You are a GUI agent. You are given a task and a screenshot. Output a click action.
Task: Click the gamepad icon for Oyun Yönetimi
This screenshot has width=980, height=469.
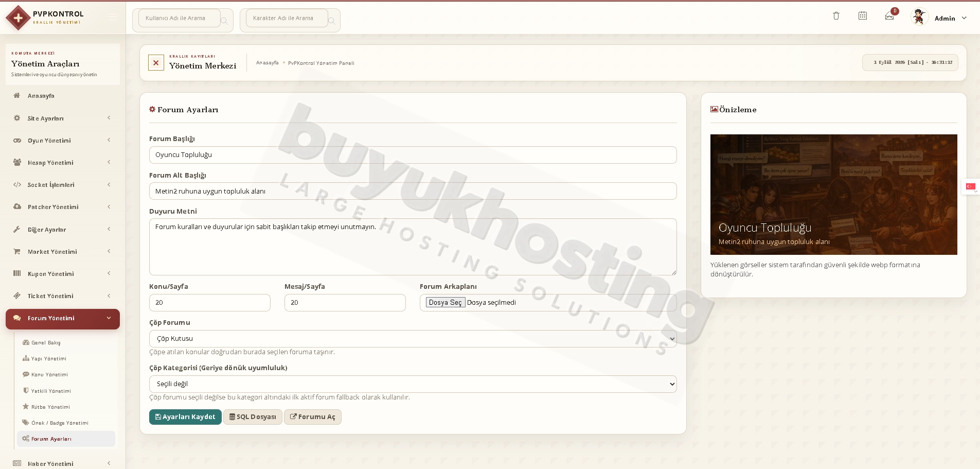pos(17,140)
